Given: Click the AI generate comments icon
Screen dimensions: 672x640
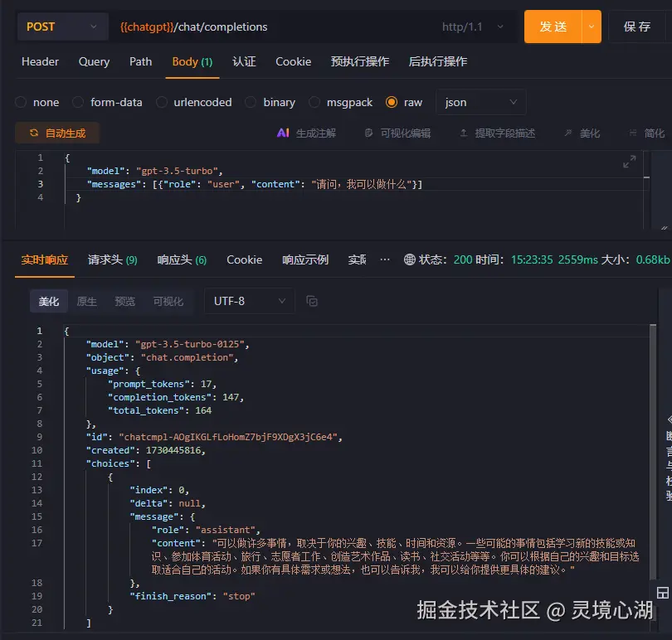Looking at the screenshot, I should click(283, 133).
